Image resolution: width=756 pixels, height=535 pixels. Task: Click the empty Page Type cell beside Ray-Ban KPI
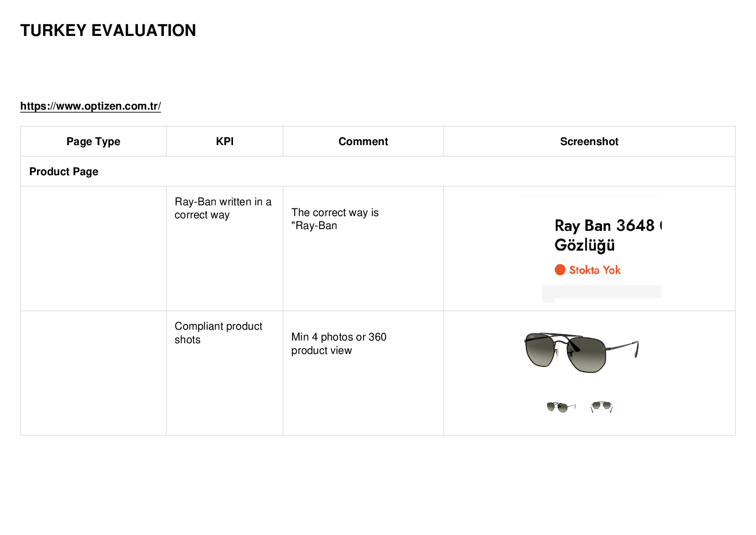(93, 248)
